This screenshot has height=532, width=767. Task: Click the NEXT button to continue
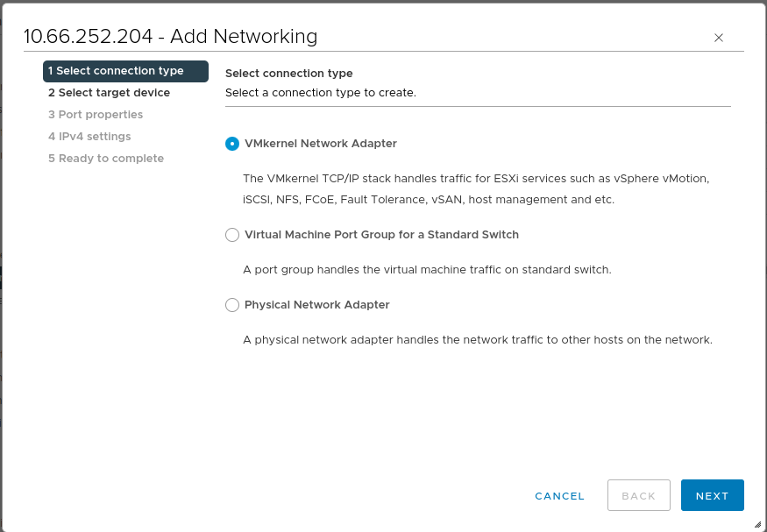point(712,495)
